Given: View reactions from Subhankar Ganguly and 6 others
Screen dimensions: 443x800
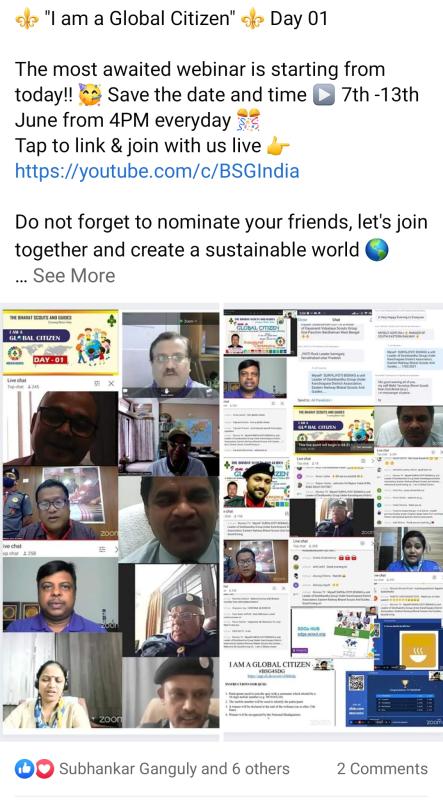Looking at the screenshot, I should pos(174,768).
